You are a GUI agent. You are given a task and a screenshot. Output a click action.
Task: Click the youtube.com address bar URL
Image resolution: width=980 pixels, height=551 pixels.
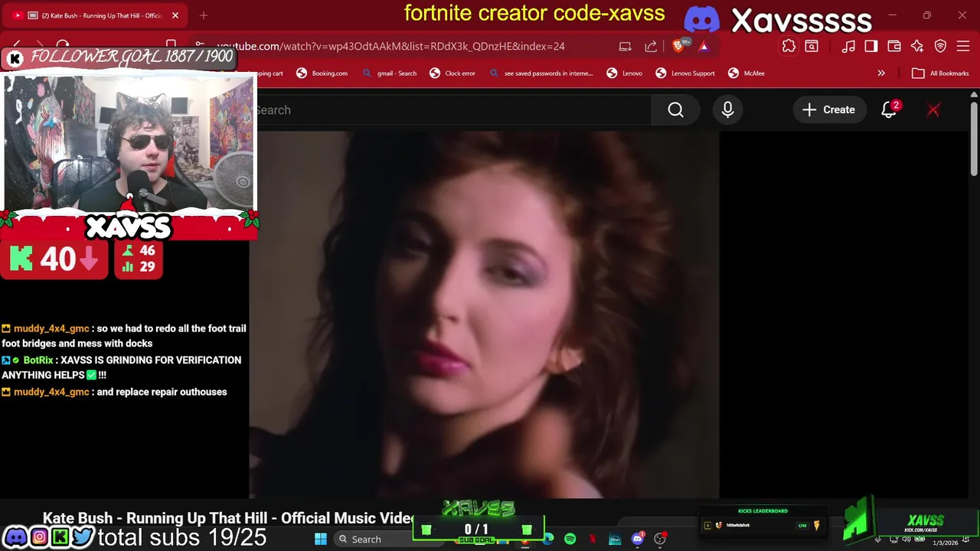click(x=390, y=47)
